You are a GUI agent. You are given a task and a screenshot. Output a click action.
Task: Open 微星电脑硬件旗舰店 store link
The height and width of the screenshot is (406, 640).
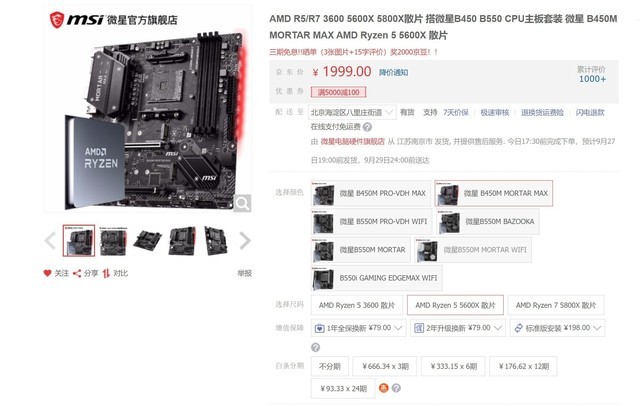pos(353,141)
